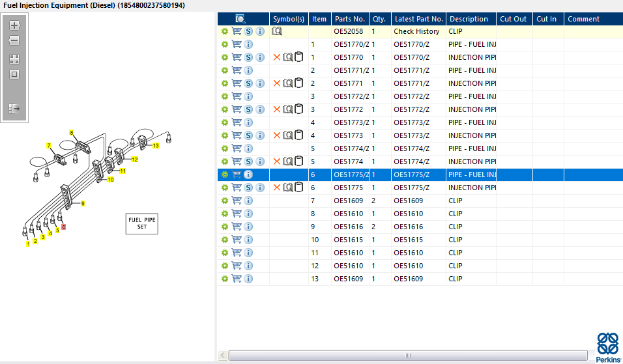Show info for item 12 OE51610

click(x=248, y=266)
